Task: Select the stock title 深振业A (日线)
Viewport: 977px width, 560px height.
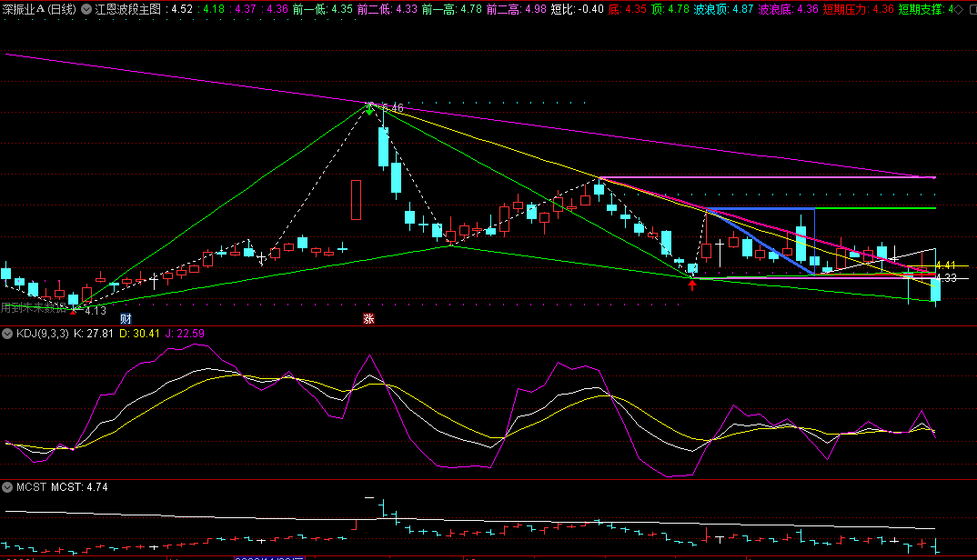Action: [x=39, y=9]
